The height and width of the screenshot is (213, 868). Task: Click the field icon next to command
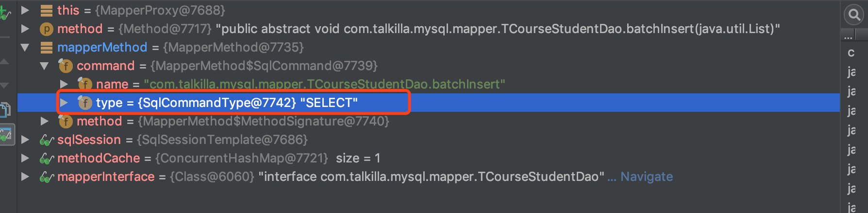[x=66, y=65]
